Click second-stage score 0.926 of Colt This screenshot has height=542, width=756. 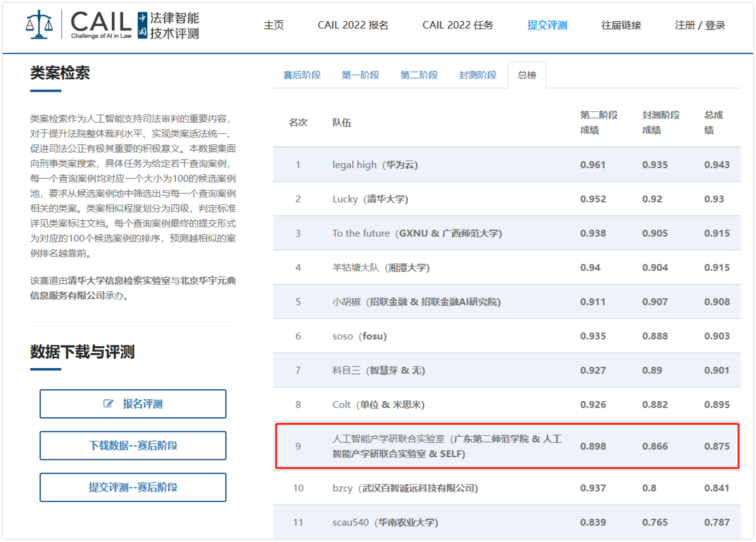(x=593, y=404)
